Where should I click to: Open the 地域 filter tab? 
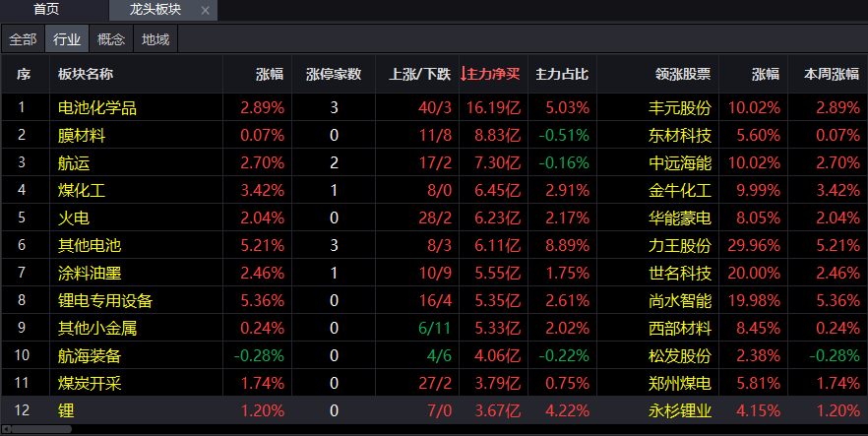155,39
